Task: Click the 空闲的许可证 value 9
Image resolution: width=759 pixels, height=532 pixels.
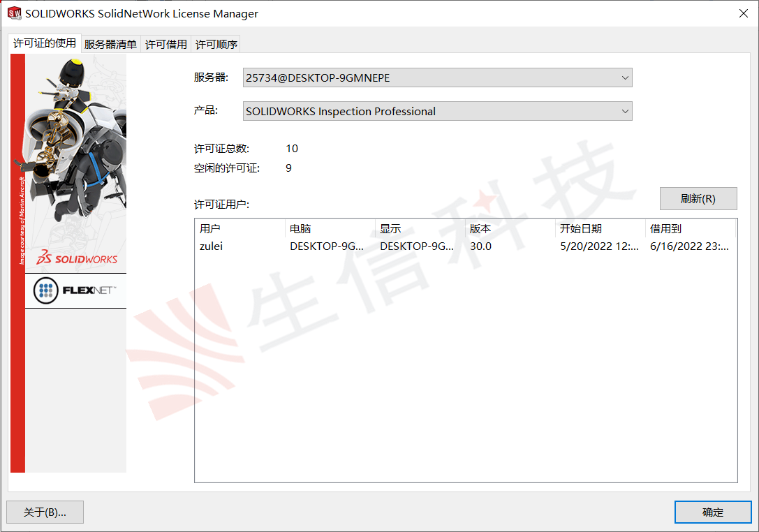Action: pos(288,168)
